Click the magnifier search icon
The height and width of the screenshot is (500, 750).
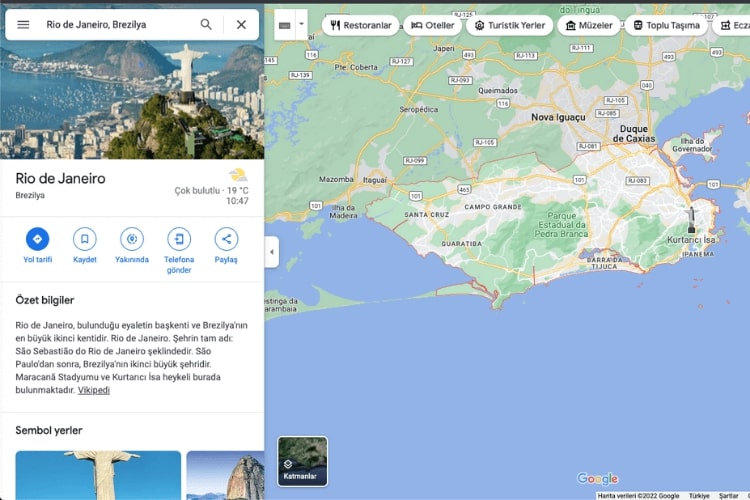pos(206,24)
